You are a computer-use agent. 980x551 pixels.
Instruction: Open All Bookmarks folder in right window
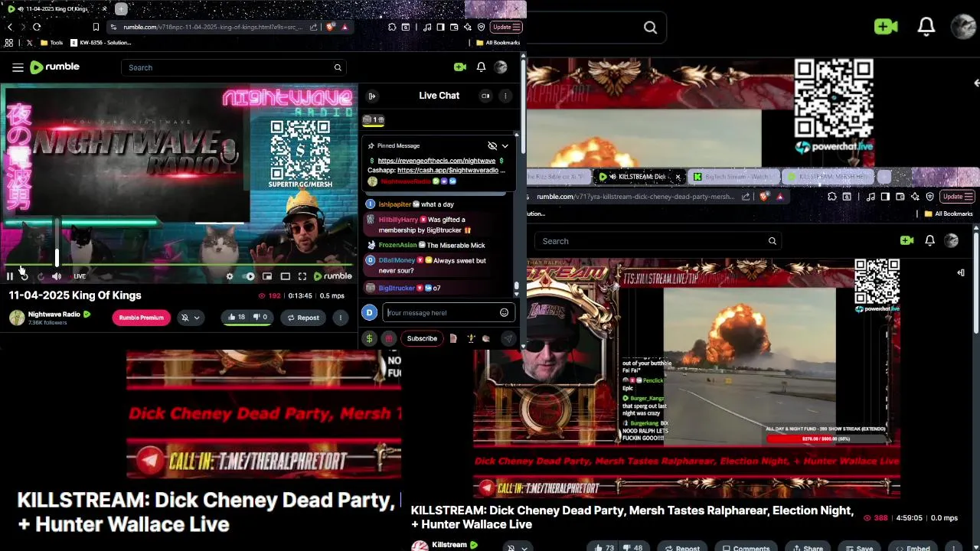(x=949, y=214)
